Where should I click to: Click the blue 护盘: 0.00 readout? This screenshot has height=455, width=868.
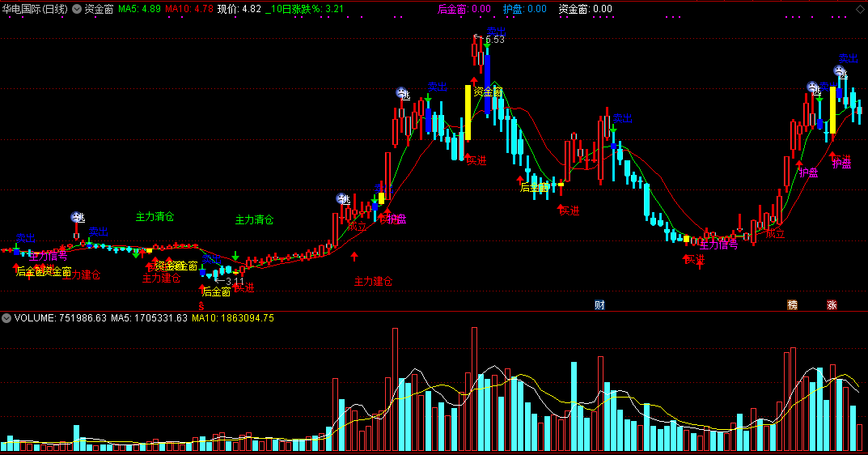(x=525, y=9)
